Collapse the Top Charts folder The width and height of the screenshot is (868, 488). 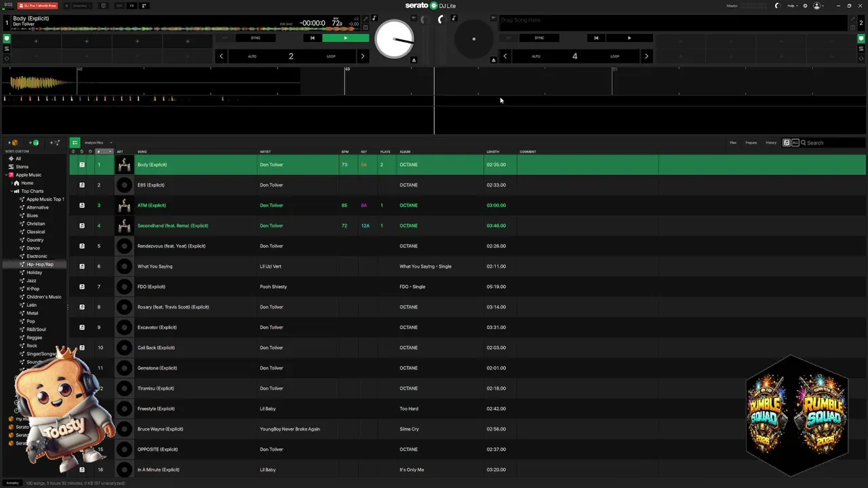(12, 191)
